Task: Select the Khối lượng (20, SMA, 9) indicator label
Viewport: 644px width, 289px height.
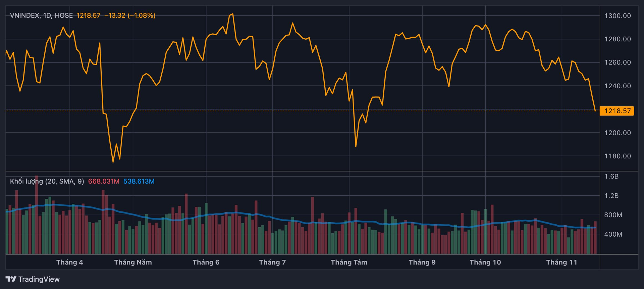Action: pyautogui.click(x=47, y=181)
